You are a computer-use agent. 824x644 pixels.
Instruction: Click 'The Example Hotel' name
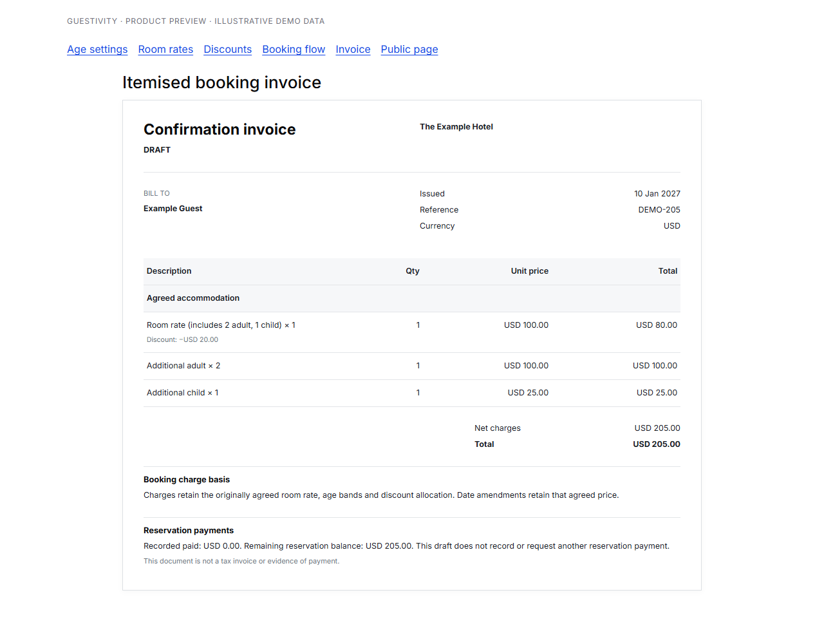tap(456, 127)
